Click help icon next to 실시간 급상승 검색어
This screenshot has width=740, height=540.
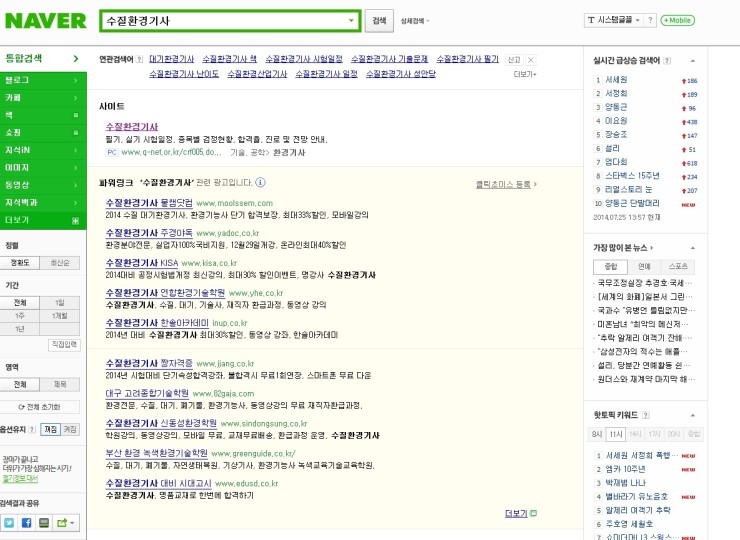667,60
